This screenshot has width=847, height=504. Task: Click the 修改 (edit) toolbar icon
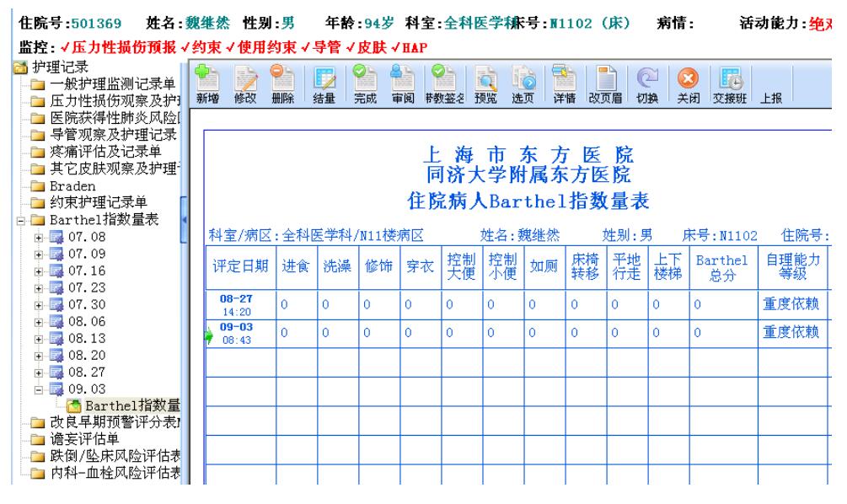pos(245,84)
